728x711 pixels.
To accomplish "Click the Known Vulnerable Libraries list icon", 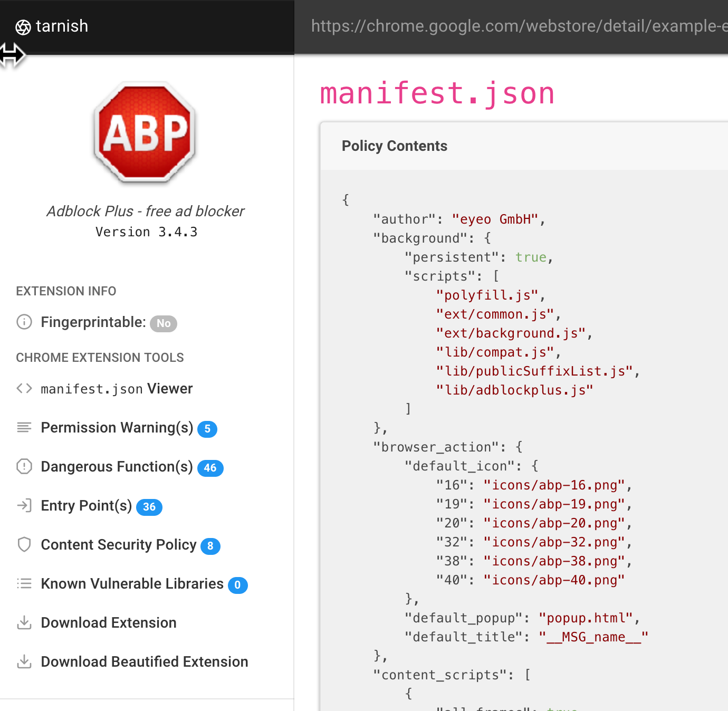I will coord(24,583).
